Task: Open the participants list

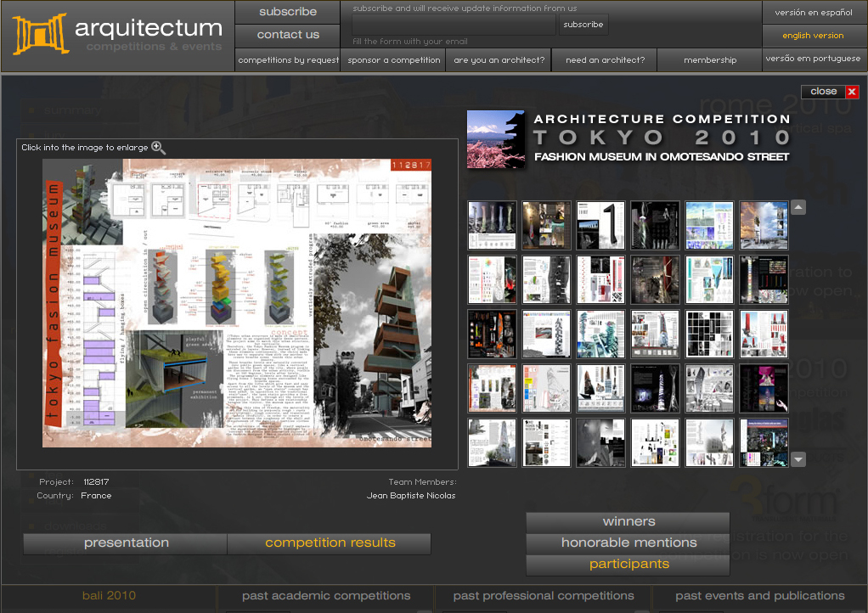Action: [628, 565]
